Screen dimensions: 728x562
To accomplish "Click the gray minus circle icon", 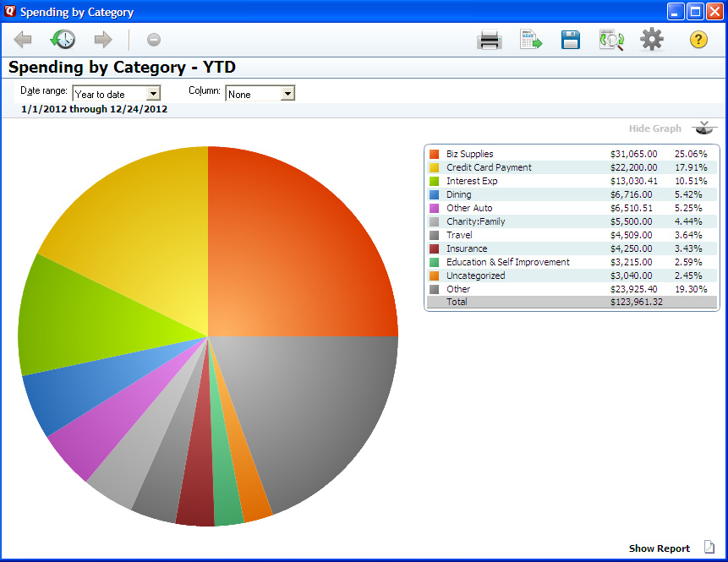I will (x=154, y=40).
